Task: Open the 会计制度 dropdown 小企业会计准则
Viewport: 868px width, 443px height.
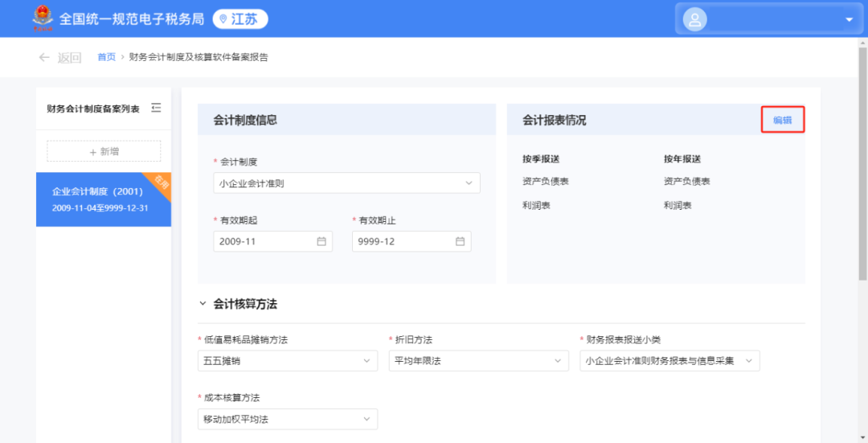Action: click(x=346, y=183)
